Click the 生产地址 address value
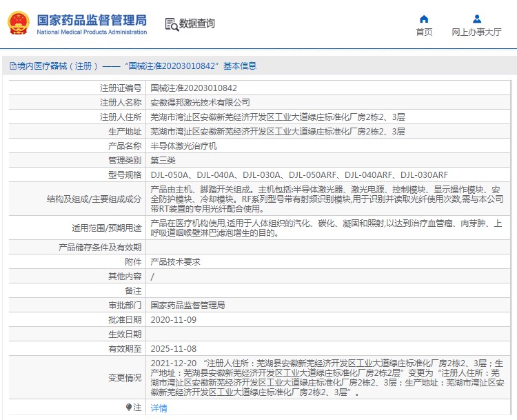The image size is (517, 420). tap(278, 132)
